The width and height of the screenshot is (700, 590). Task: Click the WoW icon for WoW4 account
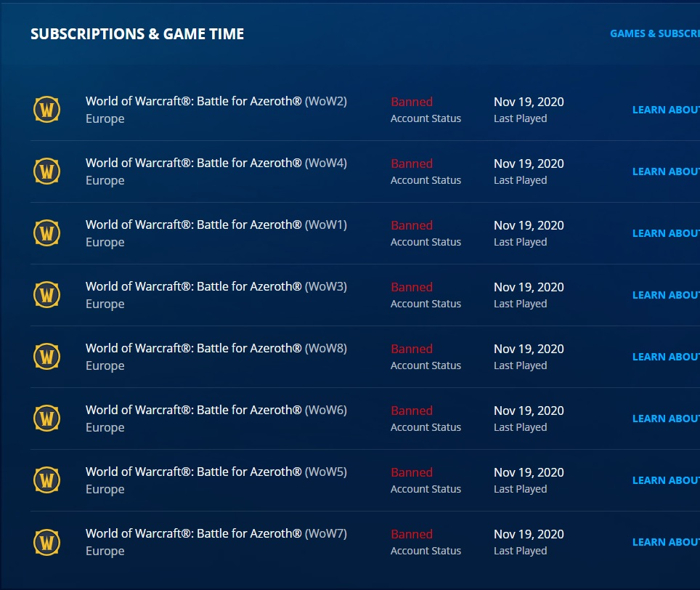[x=47, y=171]
